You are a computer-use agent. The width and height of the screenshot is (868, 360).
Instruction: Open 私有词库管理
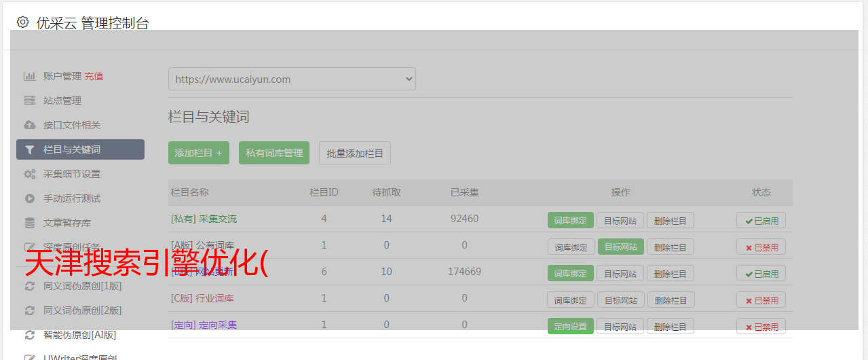(274, 153)
